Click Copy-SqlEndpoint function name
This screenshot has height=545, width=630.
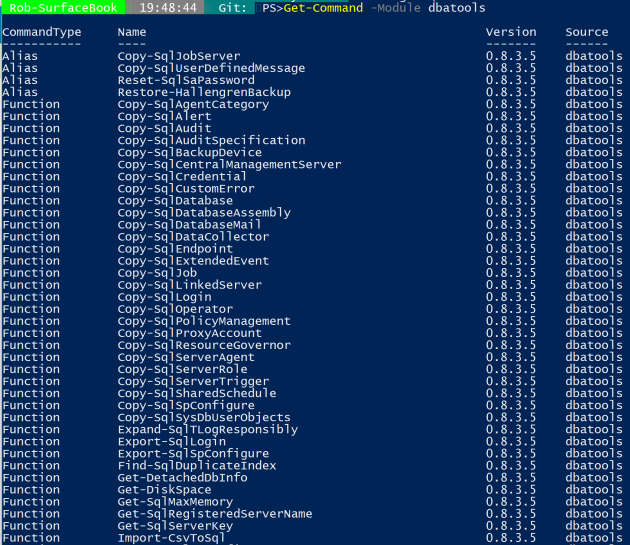(x=175, y=249)
